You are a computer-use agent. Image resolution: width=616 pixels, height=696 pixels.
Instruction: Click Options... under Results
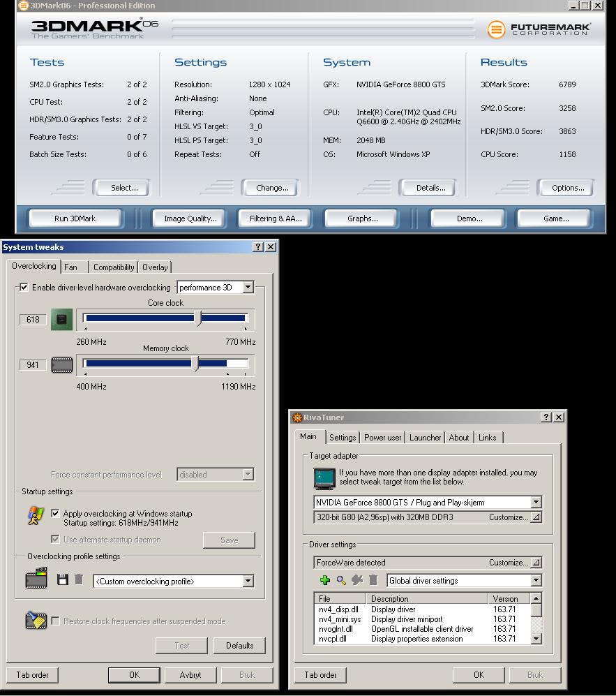(566, 188)
